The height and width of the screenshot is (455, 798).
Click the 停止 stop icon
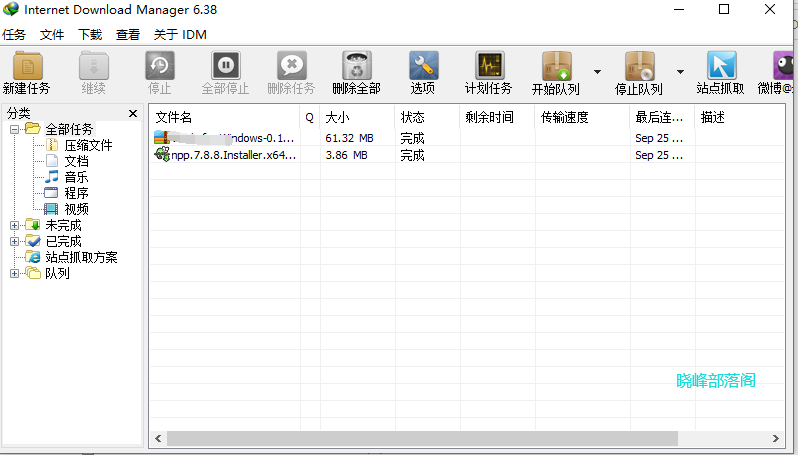(160, 66)
